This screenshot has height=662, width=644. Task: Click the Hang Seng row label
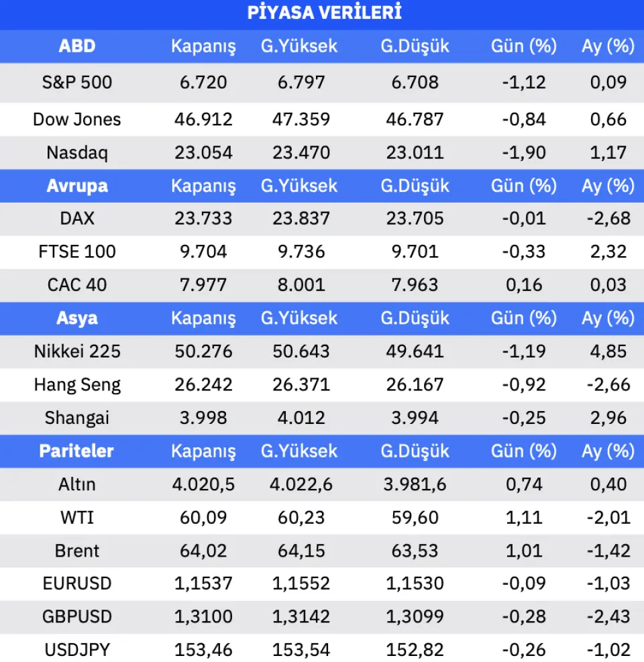(x=77, y=384)
